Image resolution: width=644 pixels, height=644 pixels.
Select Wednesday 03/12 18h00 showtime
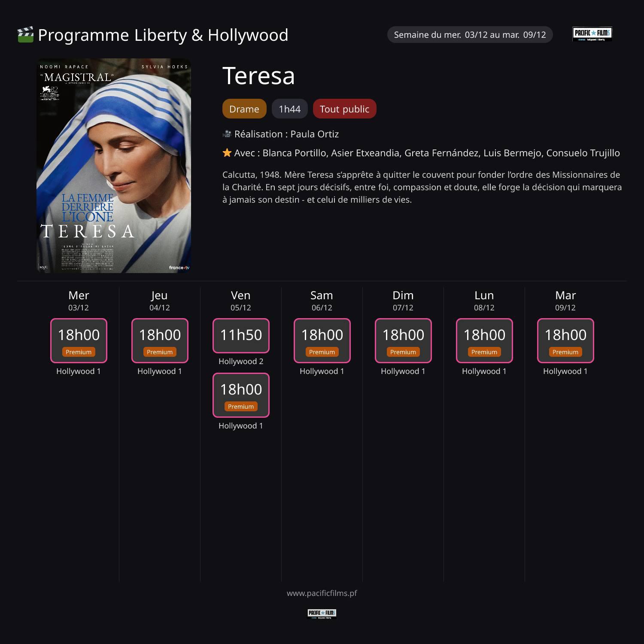[x=79, y=340]
